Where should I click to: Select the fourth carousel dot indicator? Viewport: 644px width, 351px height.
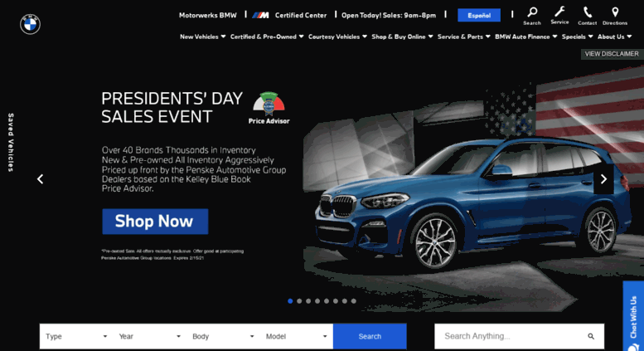pyautogui.click(x=317, y=301)
